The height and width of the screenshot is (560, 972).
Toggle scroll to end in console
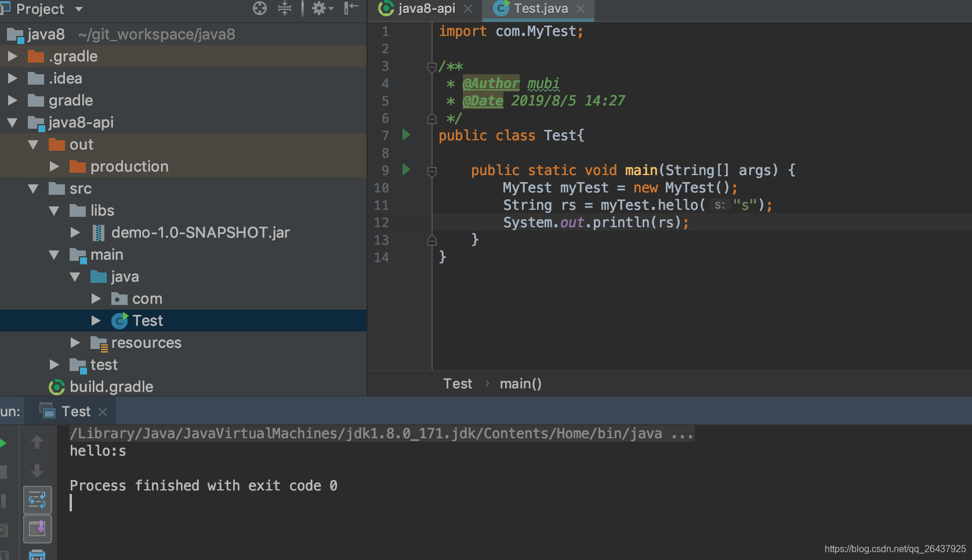tap(37, 529)
